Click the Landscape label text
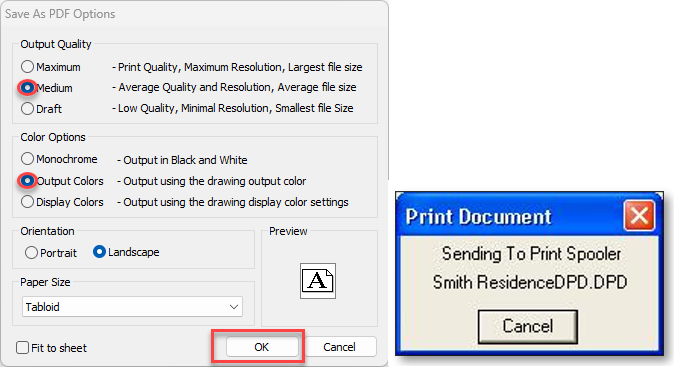Screen dimensions: 674x367 click(x=134, y=252)
